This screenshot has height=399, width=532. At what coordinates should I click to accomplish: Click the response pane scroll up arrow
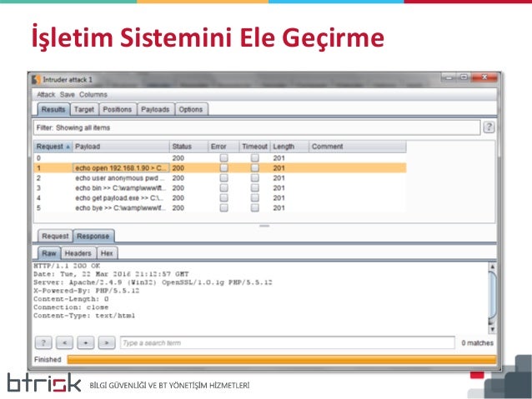492,267
